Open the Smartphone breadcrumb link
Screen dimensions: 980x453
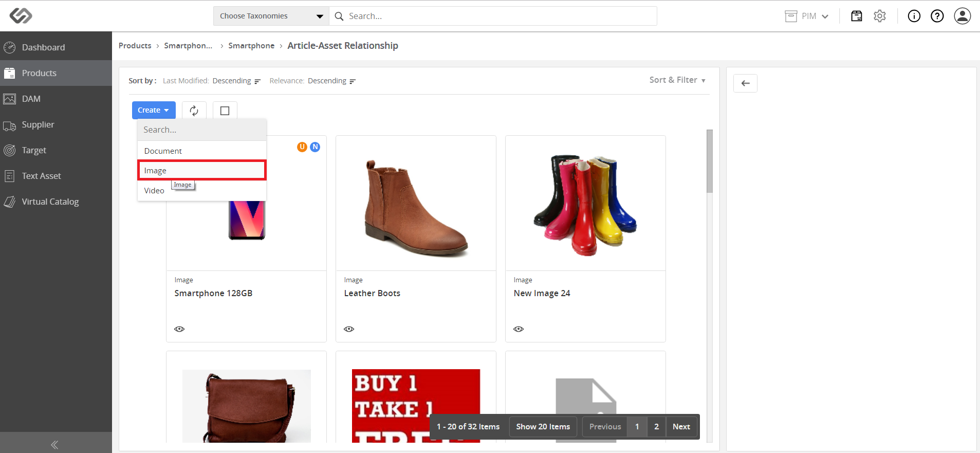[x=251, y=46]
